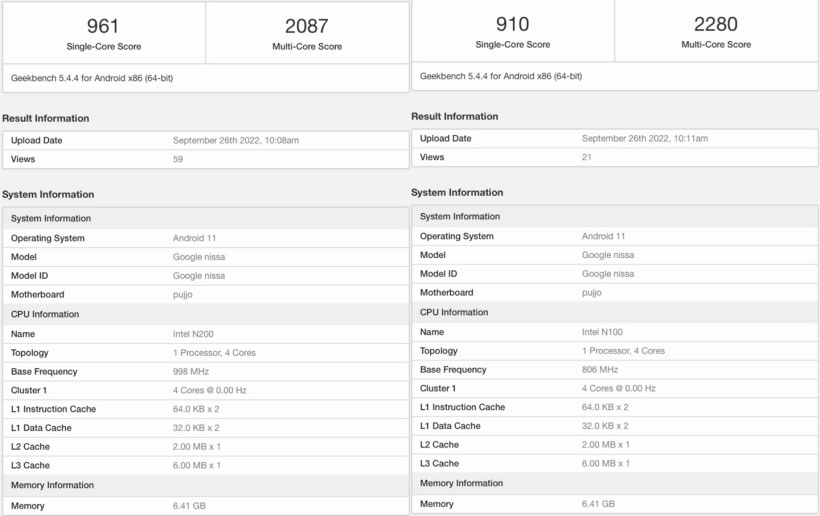Click the 910 single-core score in right result
The image size is (820, 516).
coord(512,24)
